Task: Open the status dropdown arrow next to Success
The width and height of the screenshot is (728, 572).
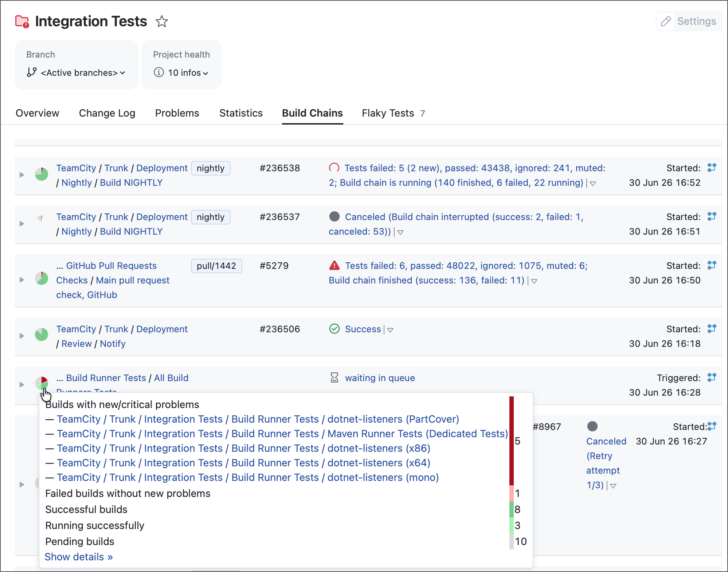Action: click(390, 330)
